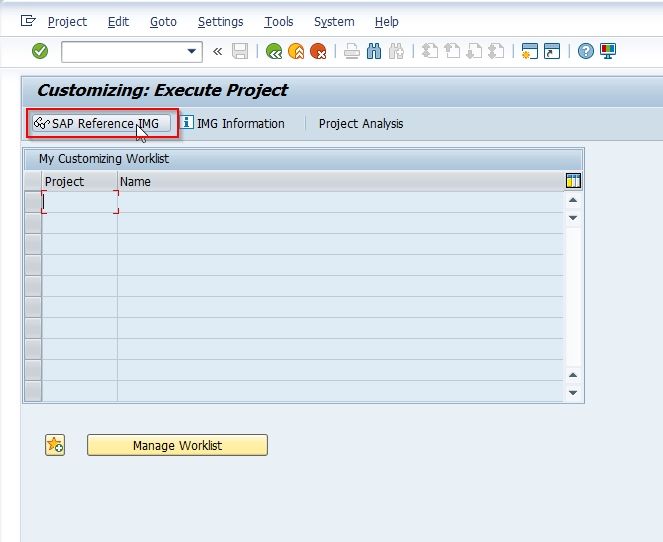Click the Print icon
Image resolution: width=663 pixels, height=542 pixels.
tap(351, 52)
